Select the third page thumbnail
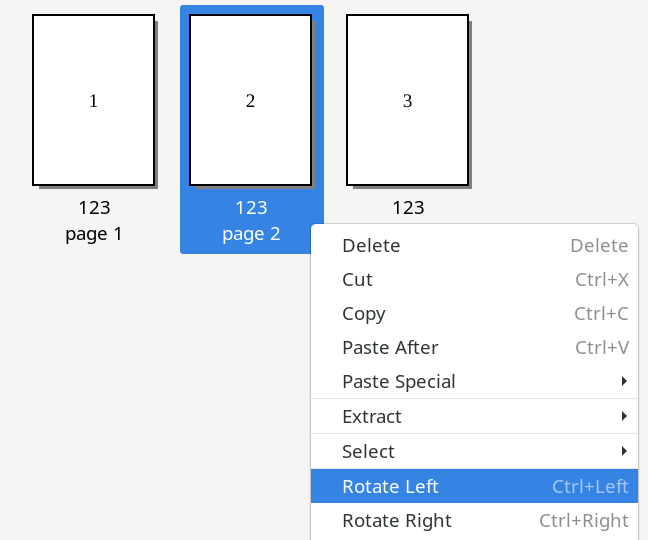Screen dimensions: 648x540 tap(407, 100)
